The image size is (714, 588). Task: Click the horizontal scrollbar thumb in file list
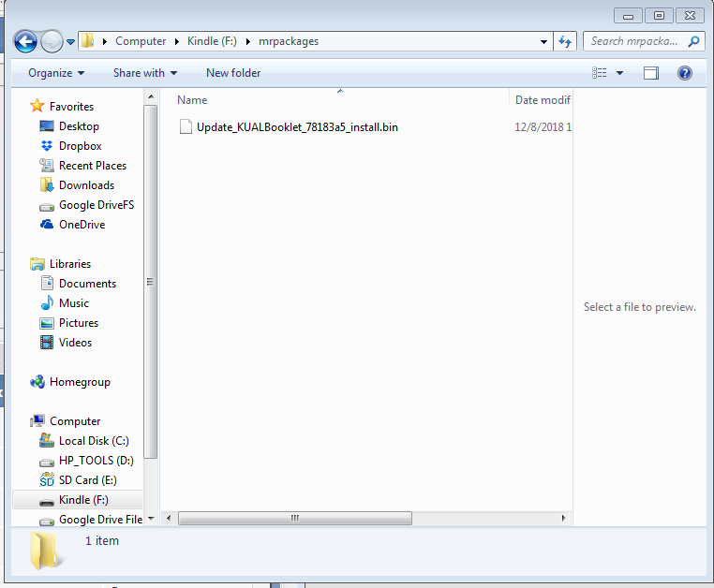pos(295,518)
